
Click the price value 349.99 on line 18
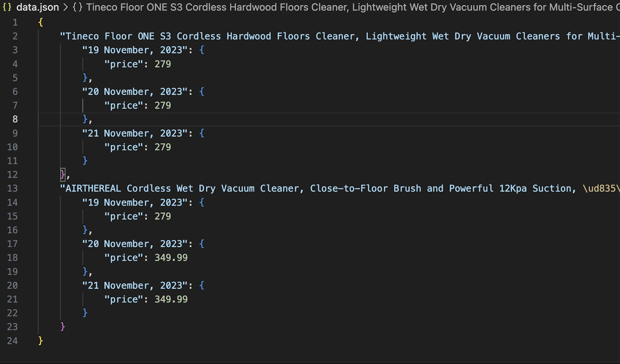point(171,258)
